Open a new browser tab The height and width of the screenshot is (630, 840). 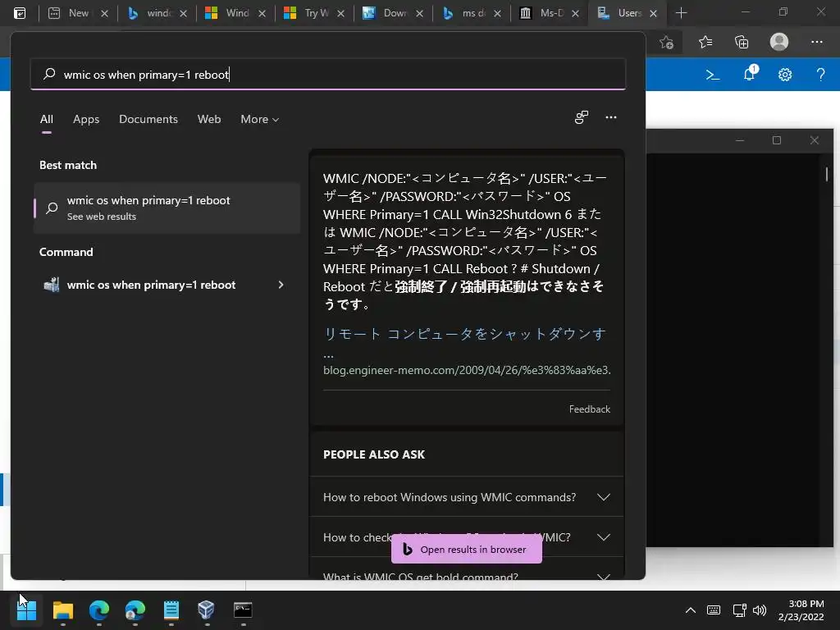(x=681, y=13)
